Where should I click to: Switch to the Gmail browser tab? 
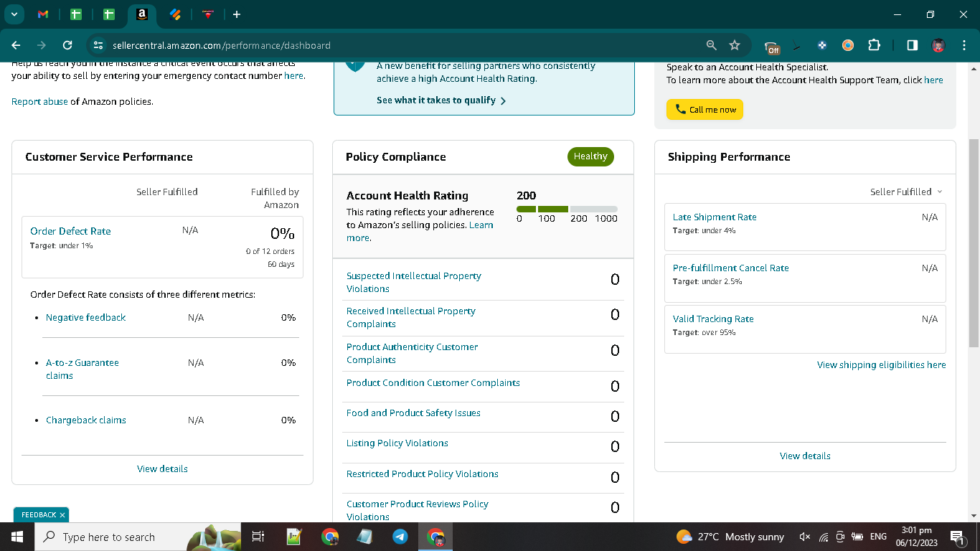tap(42, 14)
